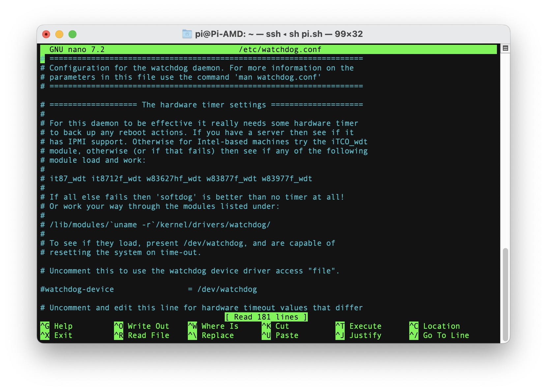Save the file with ^O Write Out
The image size is (547, 392).
coord(142,326)
